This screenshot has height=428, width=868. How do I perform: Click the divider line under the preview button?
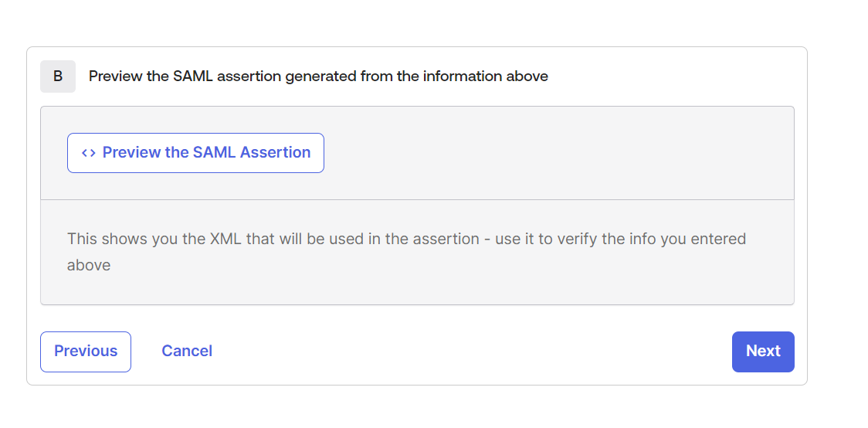(x=417, y=199)
